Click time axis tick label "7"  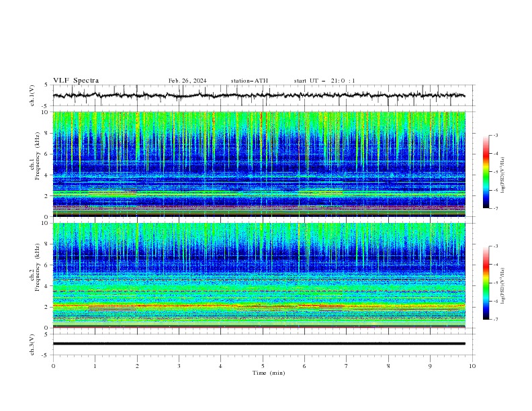(347, 366)
